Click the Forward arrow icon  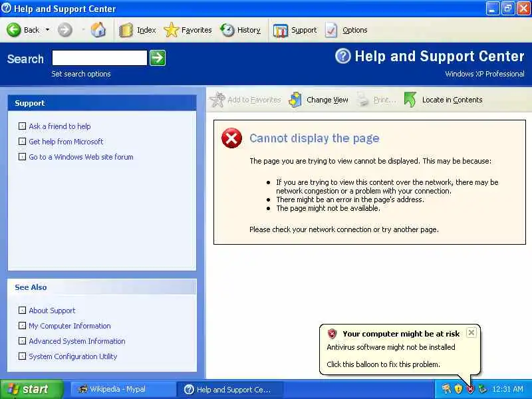click(65, 30)
